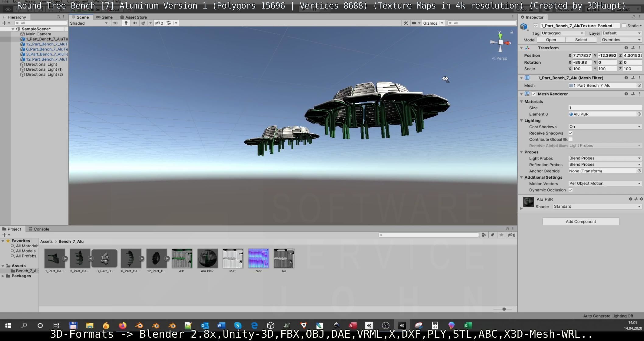Screen dimensions: 644x341
Task: Open the Cast Shadows dropdown
Action: 605,127
